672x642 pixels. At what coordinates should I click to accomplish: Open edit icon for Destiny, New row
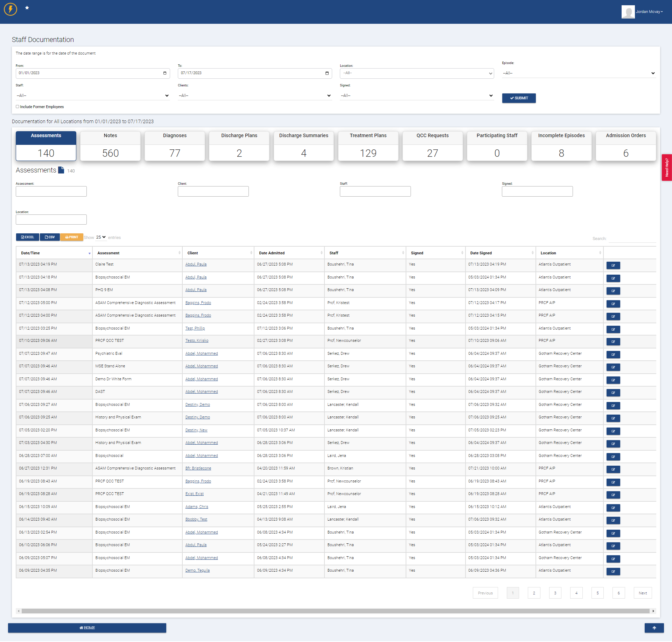613,431
